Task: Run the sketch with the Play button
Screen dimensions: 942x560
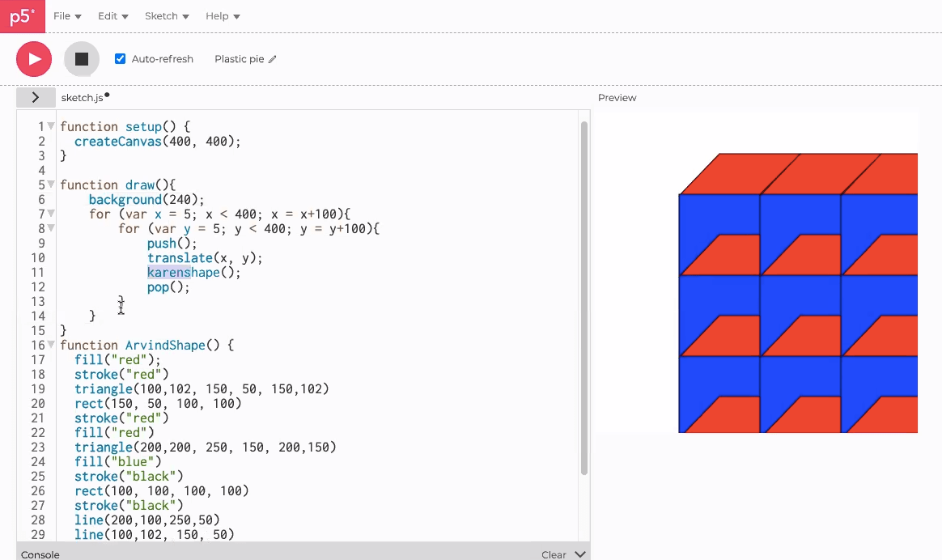Action: pyautogui.click(x=33, y=58)
